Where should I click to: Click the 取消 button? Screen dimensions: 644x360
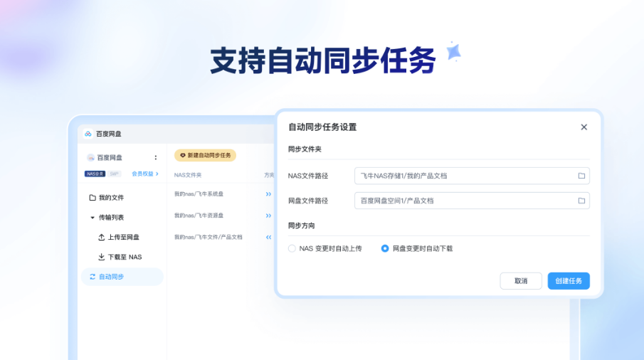coord(521,281)
